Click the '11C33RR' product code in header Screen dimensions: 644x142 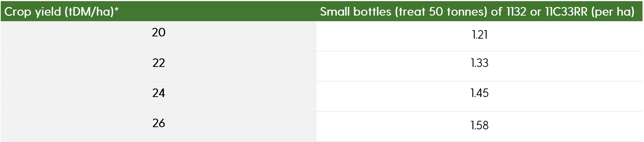click(566, 12)
